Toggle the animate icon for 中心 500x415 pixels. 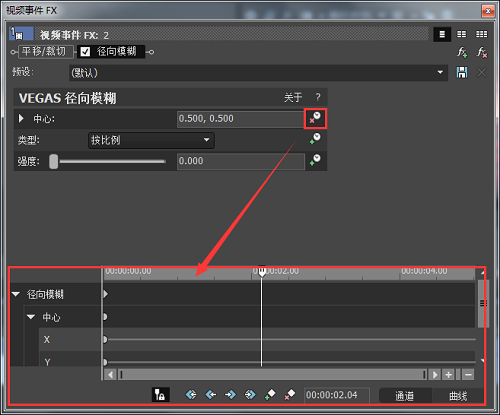tap(315, 118)
